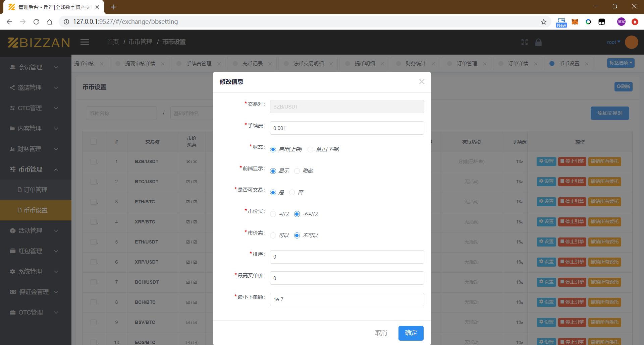Expand 会员管理 sidebar menu
The image size is (644, 345).
[34, 67]
